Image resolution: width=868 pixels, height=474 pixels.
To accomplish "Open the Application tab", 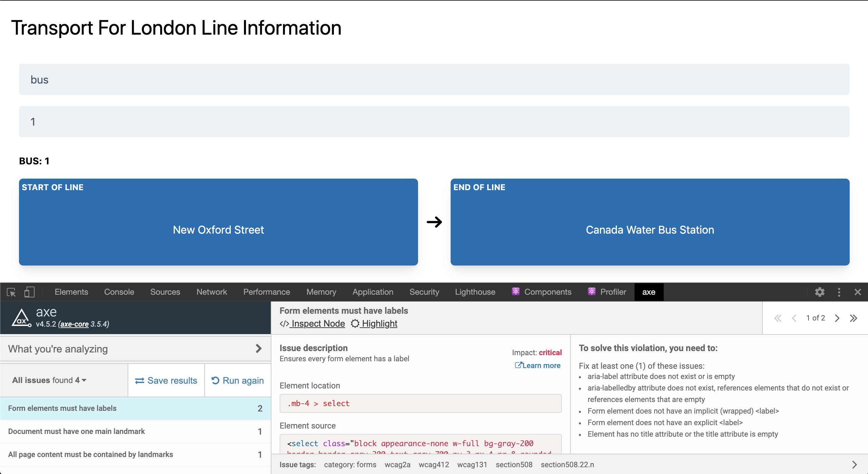I will (x=373, y=292).
